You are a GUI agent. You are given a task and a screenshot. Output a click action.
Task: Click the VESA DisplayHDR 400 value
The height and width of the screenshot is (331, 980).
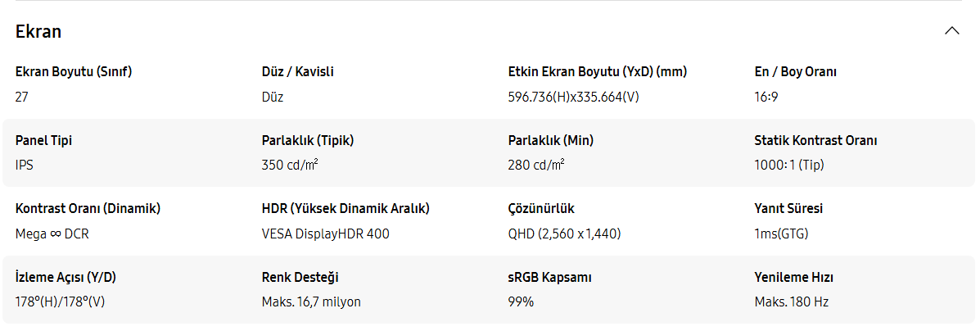tap(325, 234)
